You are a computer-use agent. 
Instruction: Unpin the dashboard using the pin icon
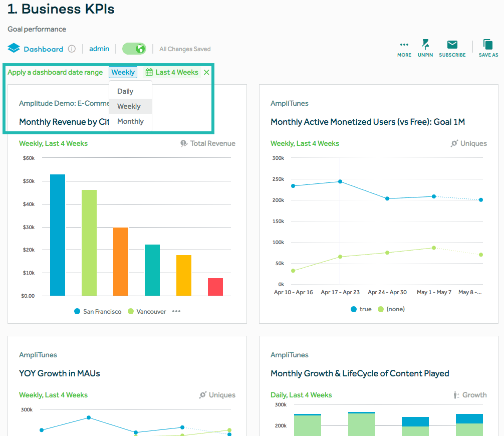[x=425, y=45]
